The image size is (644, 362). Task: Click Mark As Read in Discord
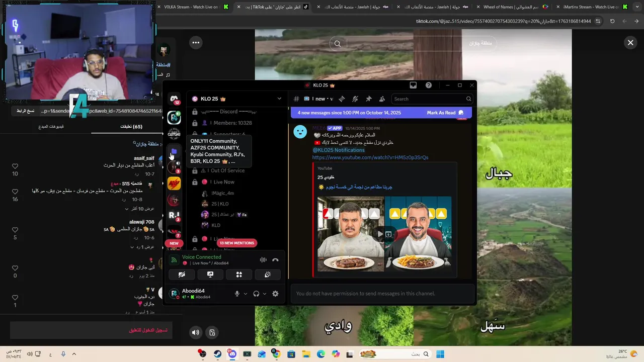(x=445, y=113)
